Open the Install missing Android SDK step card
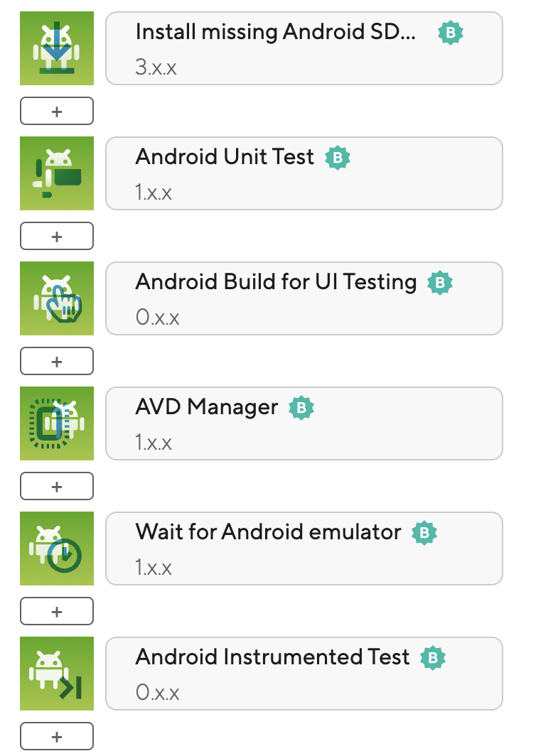This screenshot has height=756, width=553. tap(304, 48)
